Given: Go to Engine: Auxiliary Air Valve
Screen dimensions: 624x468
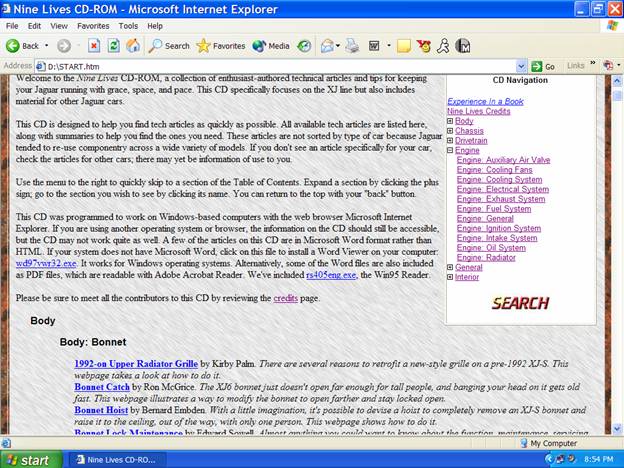Looking at the screenshot, I should pos(503,160).
